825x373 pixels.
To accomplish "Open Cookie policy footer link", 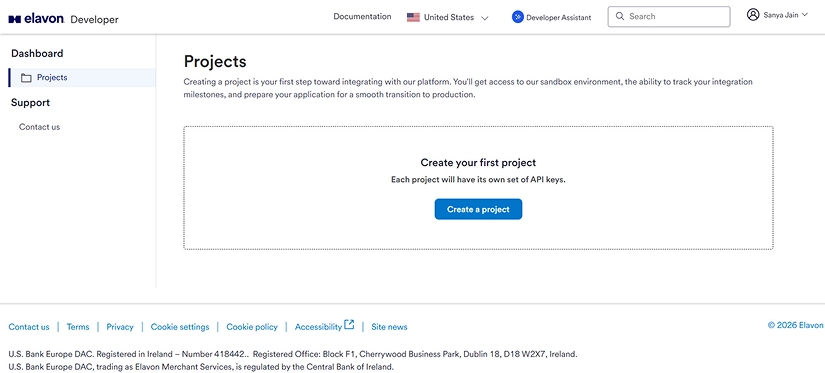I will (252, 327).
